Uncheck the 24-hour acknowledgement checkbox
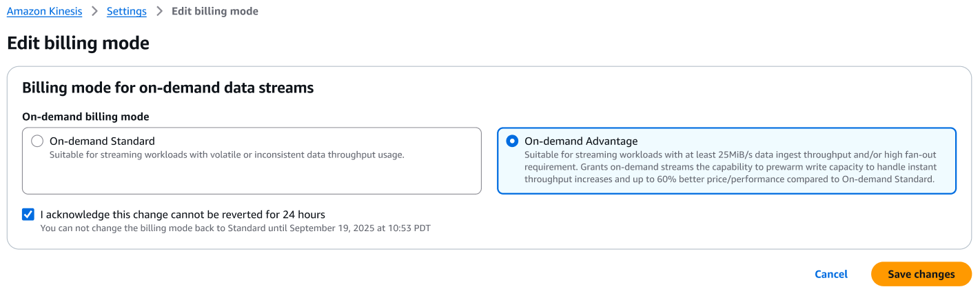 point(28,215)
